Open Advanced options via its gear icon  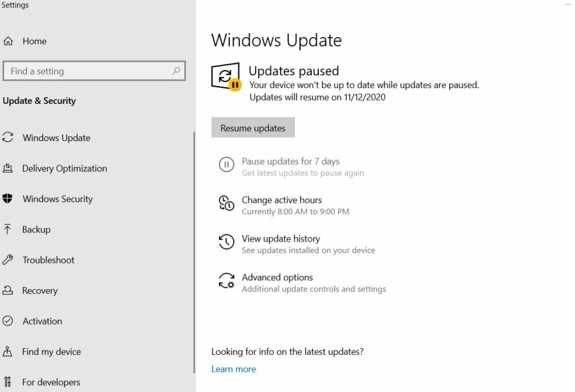(226, 281)
